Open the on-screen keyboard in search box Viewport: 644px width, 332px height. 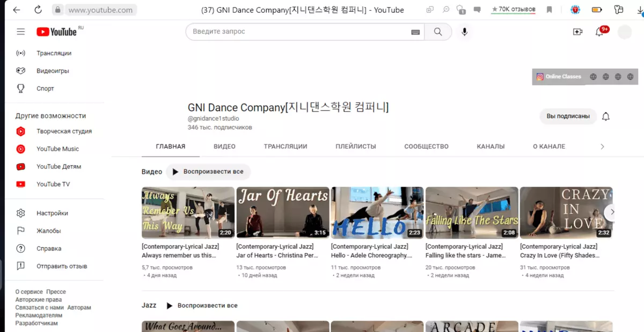415,32
